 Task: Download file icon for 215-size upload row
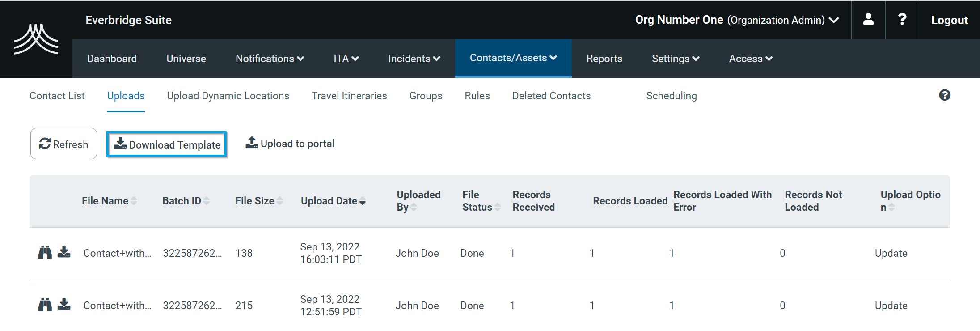pyautogui.click(x=64, y=305)
